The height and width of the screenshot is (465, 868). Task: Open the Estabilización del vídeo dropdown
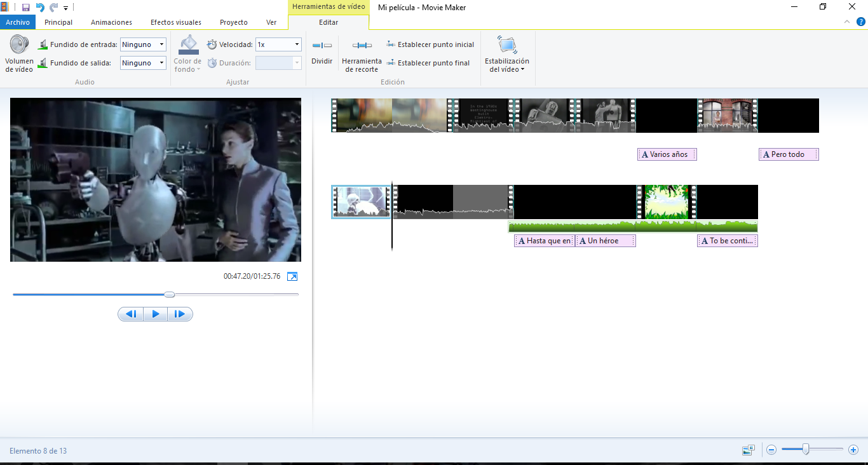pyautogui.click(x=507, y=55)
